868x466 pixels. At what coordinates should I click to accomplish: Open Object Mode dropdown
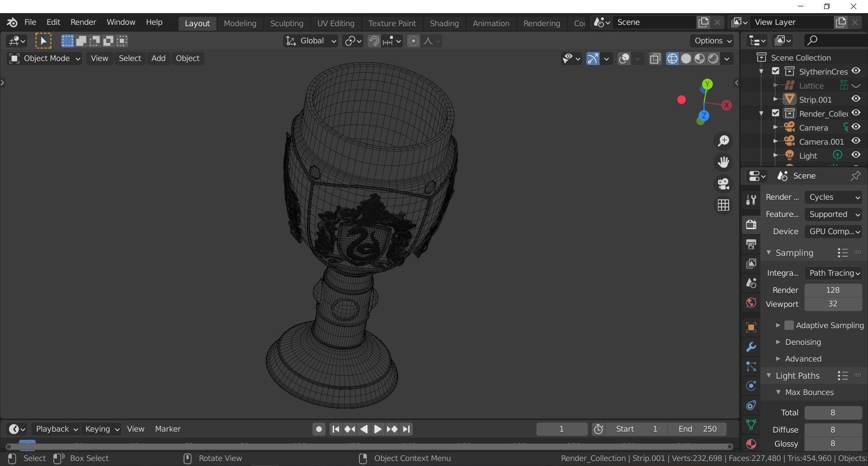click(x=44, y=59)
